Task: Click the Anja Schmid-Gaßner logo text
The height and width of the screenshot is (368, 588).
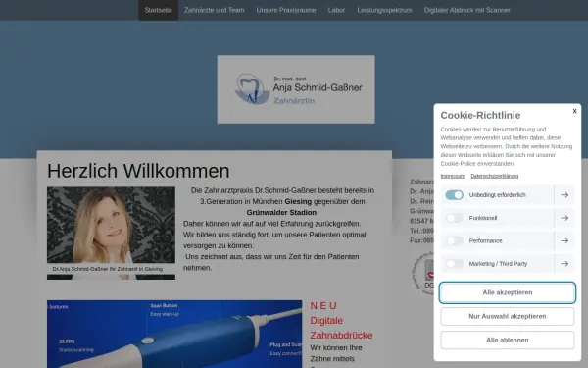Action: 318,88
